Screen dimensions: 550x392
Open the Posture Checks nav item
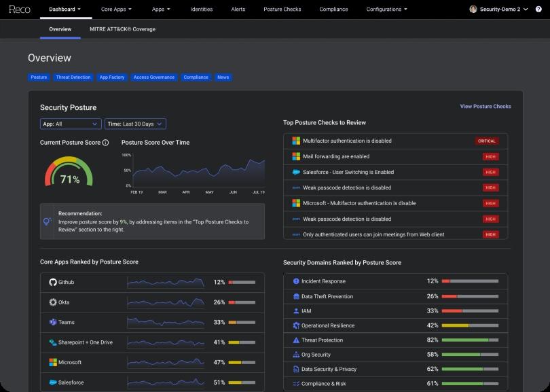click(x=282, y=10)
